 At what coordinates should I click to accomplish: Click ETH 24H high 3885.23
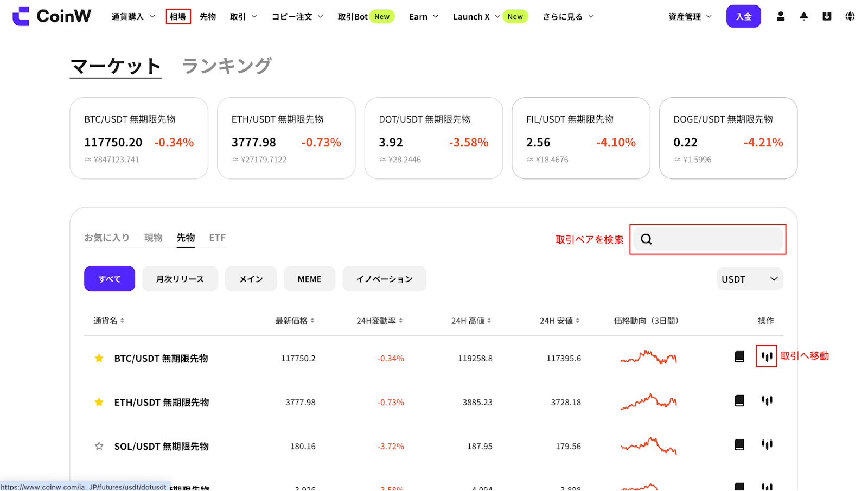pyautogui.click(x=477, y=402)
